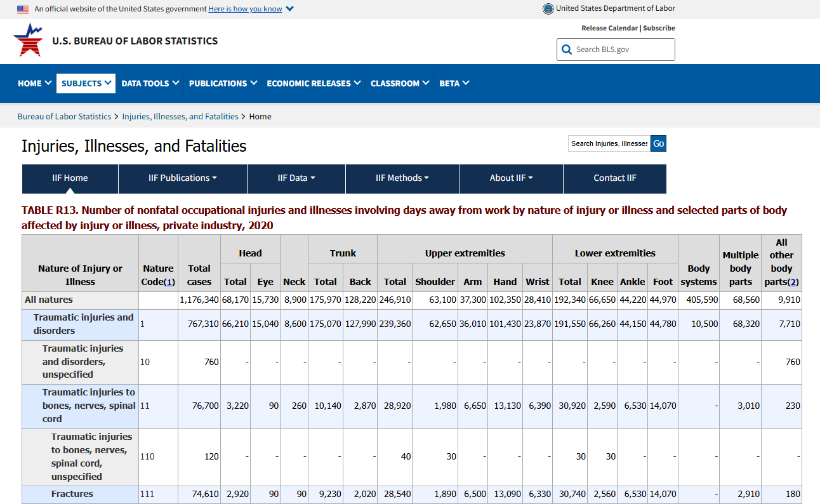
Task: Click the Subscribe link
Action: coord(659,28)
